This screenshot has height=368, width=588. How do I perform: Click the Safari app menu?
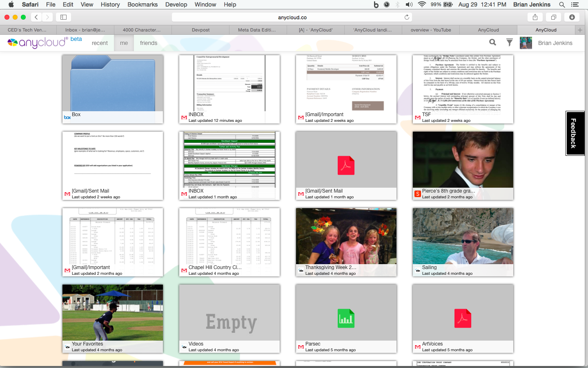[30, 4]
